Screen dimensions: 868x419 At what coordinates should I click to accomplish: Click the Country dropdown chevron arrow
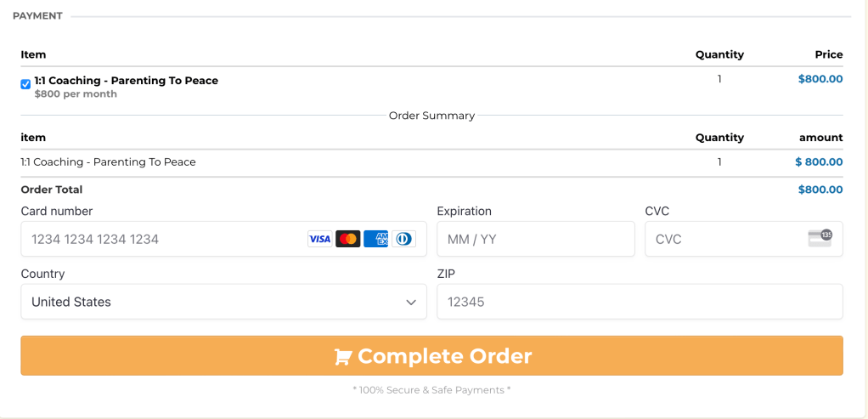point(411,302)
